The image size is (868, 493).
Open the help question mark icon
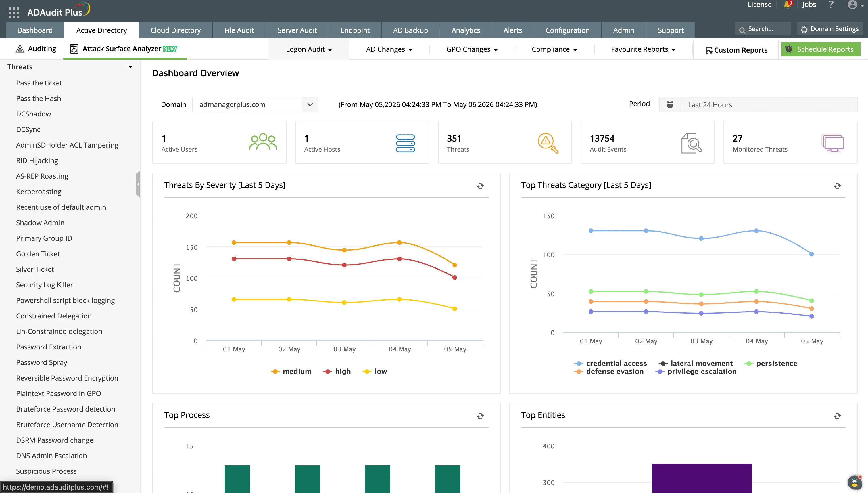831,5
